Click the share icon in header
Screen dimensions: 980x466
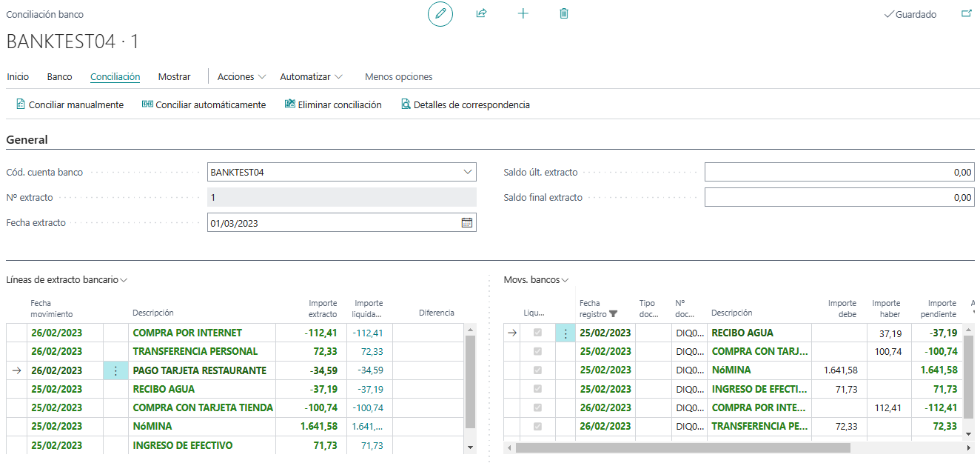pyautogui.click(x=481, y=14)
